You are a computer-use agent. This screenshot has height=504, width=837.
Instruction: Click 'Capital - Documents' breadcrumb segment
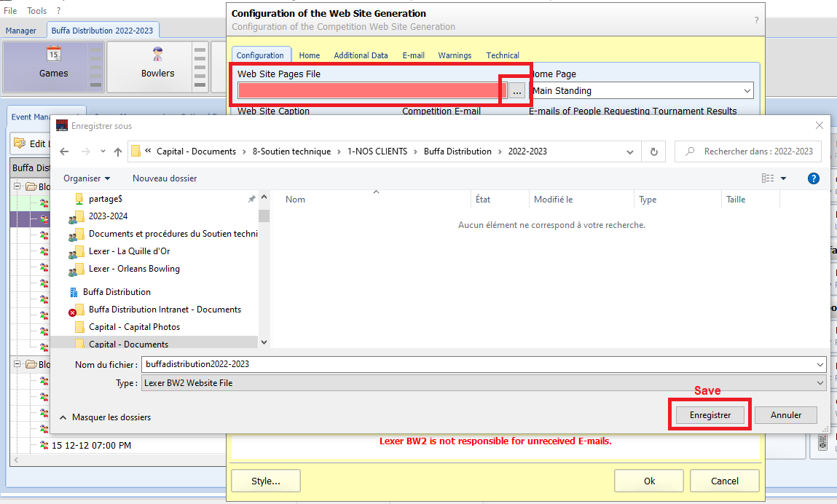point(197,151)
